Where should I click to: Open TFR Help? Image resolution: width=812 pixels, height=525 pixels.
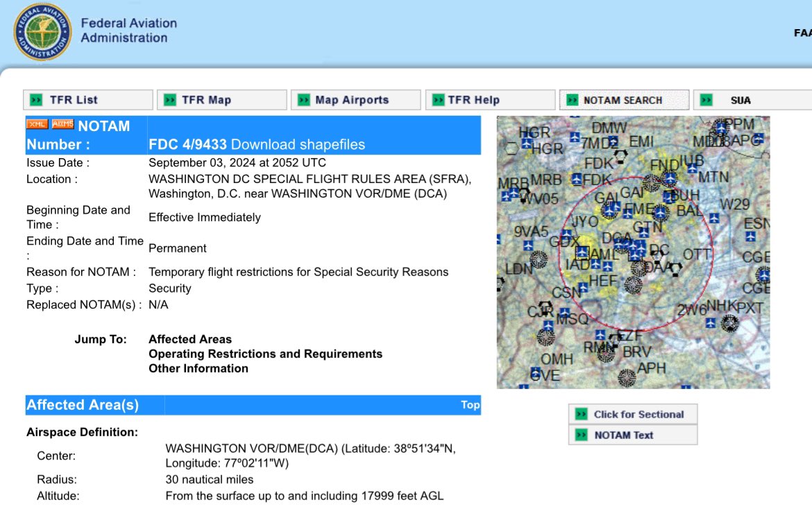[490, 99]
